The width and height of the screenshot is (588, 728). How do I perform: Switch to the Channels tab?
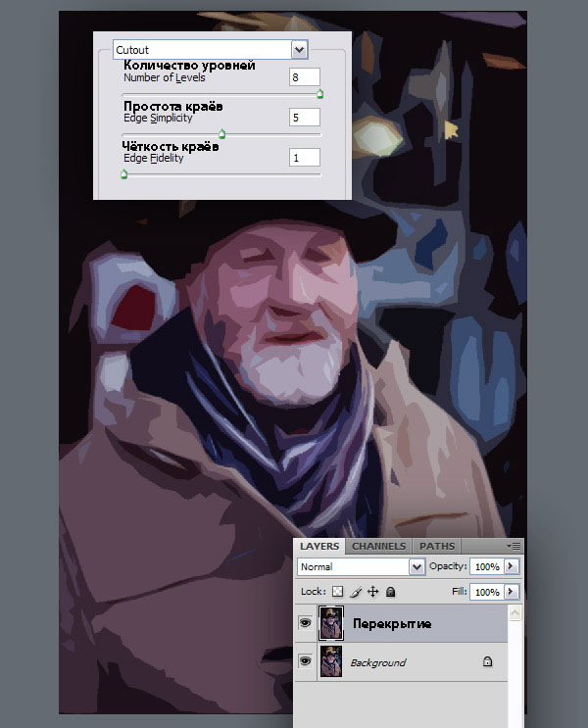tap(378, 546)
